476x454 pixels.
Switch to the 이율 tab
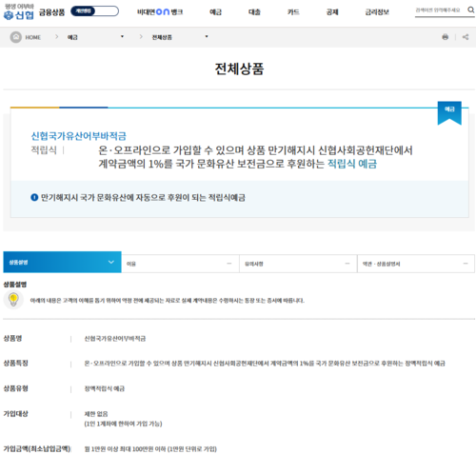click(180, 264)
